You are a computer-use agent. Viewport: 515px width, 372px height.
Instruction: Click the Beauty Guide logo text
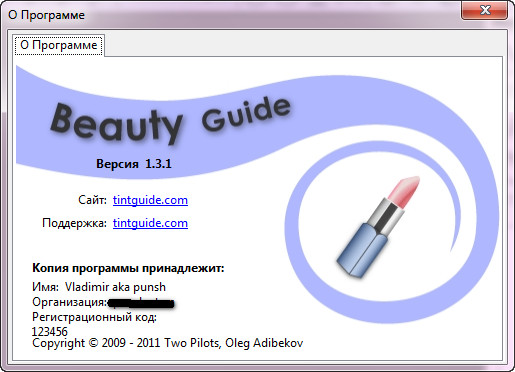(x=171, y=120)
